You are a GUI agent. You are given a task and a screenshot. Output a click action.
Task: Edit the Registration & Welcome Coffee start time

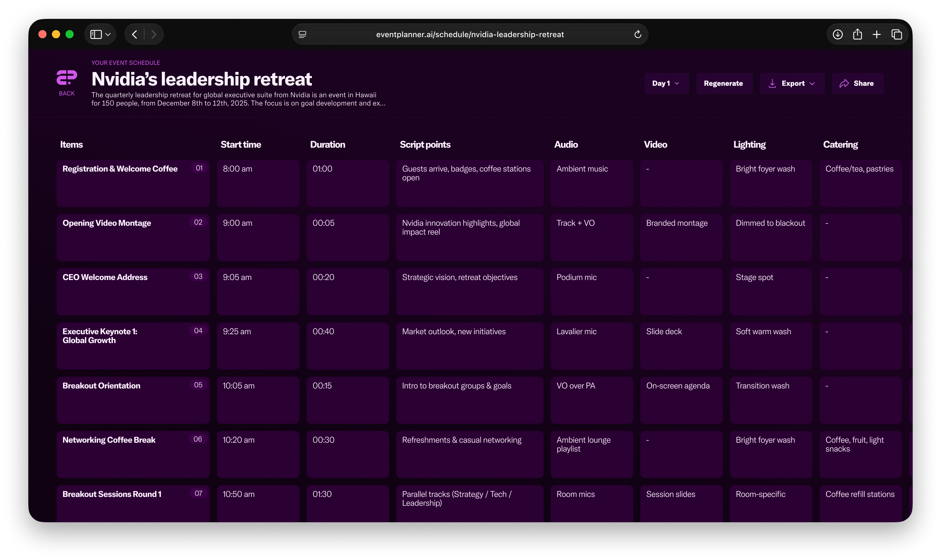(x=258, y=183)
